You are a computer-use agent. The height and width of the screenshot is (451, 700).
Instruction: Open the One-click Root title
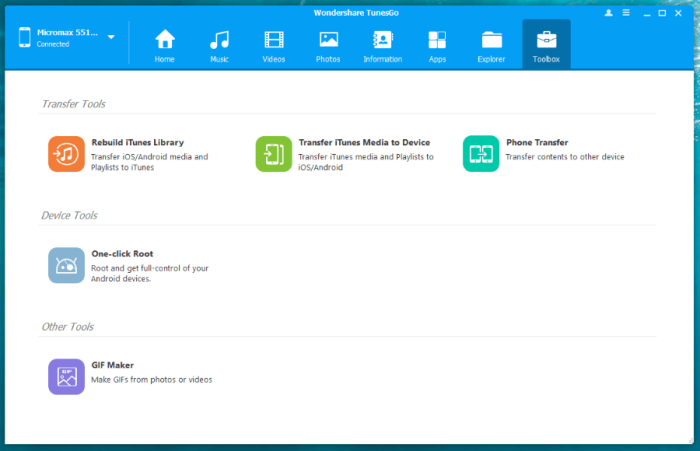coord(122,254)
